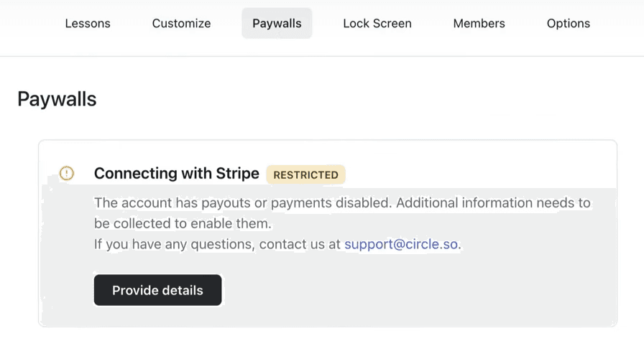Click the words 'contact us at' before the email
Image resolution: width=644 pixels, height=346 pixels.
(x=300, y=244)
